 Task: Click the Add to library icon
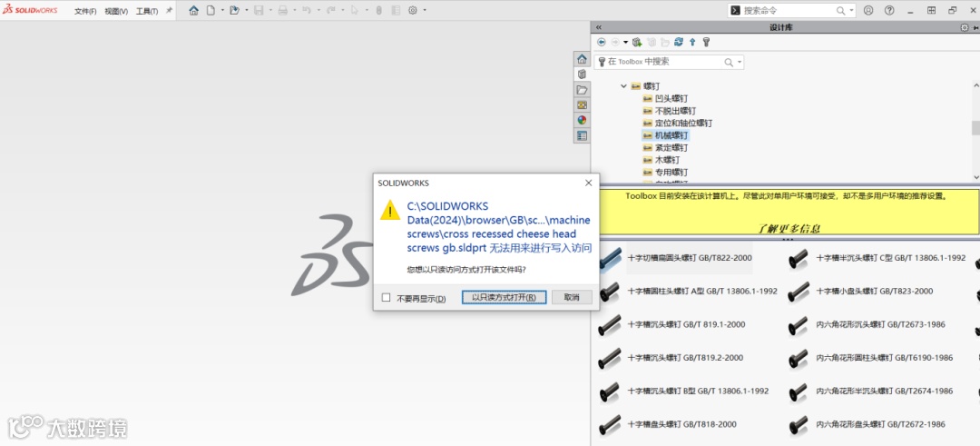[637, 42]
